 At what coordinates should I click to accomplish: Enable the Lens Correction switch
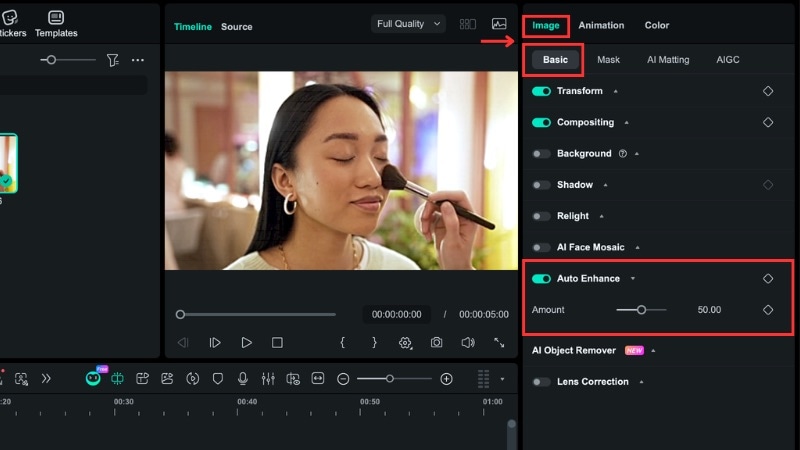(x=541, y=382)
